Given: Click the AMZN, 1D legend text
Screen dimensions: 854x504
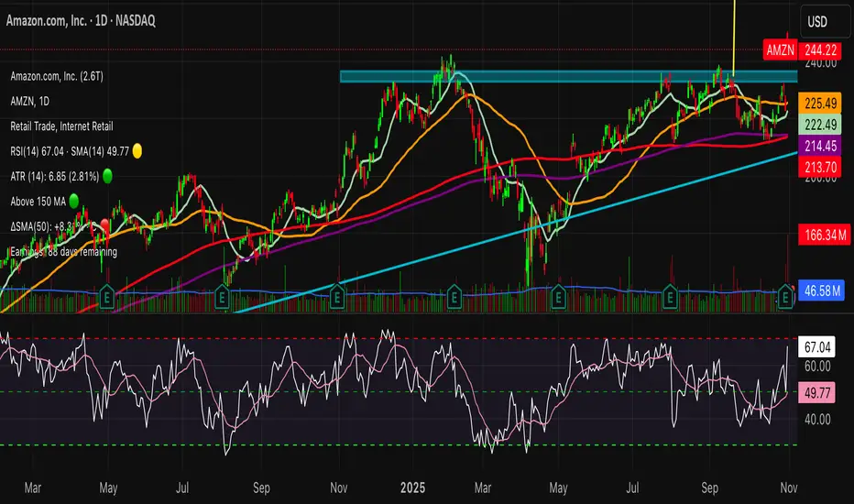Looking at the screenshot, I should pyautogui.click(x=30, y=102).
